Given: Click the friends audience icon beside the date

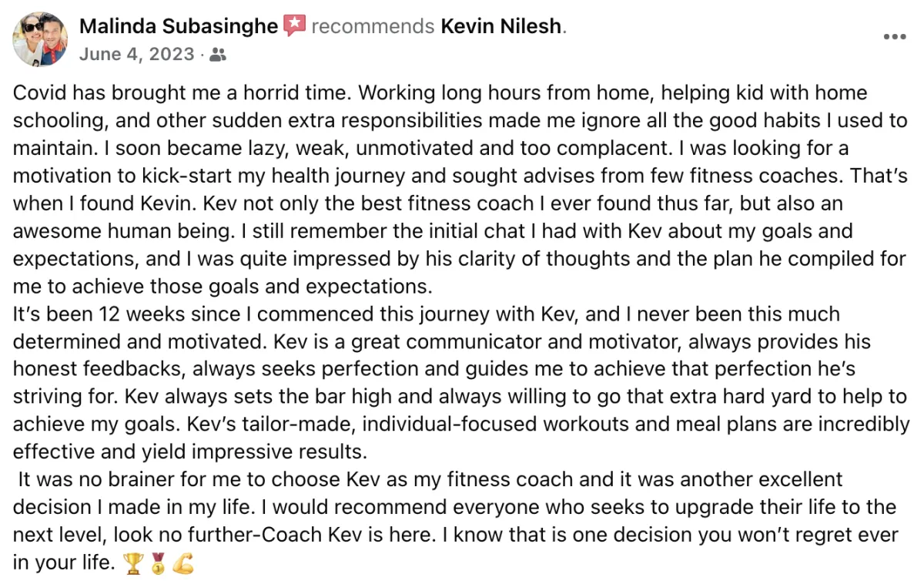Looking at the screenshot, I should 218,55.
